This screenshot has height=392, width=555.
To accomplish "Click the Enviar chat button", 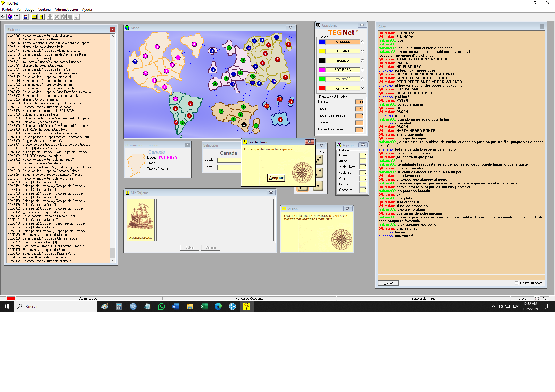I will coord(388,283).
